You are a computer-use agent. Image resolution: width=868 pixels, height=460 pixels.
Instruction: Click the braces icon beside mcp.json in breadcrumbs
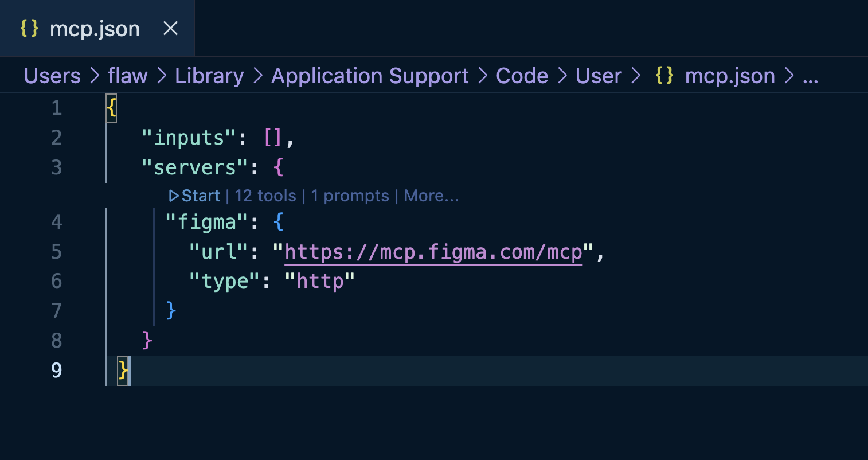(x=664, y=75)
